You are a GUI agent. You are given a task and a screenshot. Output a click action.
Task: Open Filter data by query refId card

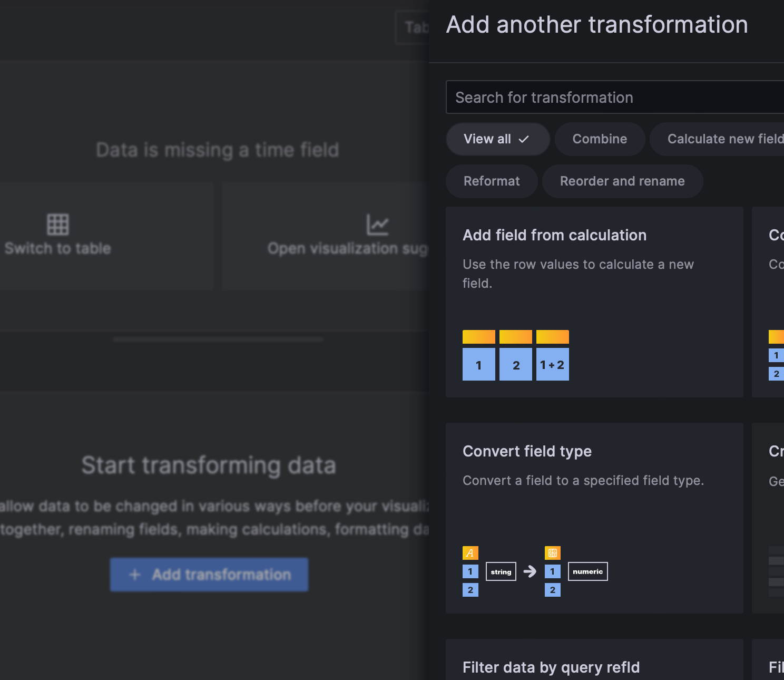(x=594, y=659)
